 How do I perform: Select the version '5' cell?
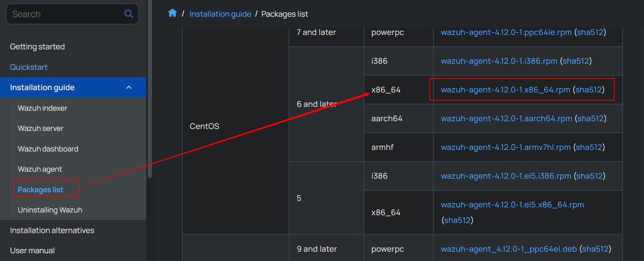coord(326,198)
